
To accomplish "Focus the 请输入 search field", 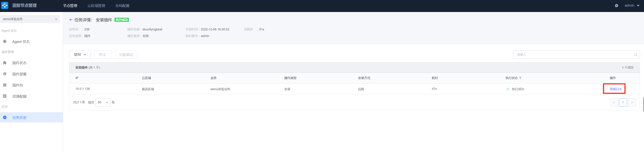I will [x=573, y=55].
